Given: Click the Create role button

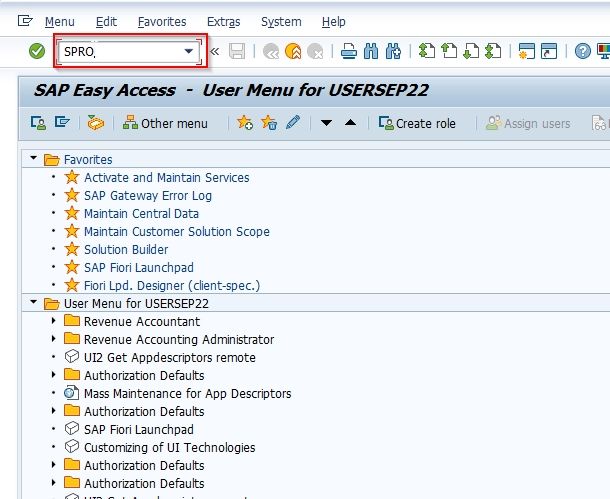Looking at the screenshot, I should [x=417, y=123].
